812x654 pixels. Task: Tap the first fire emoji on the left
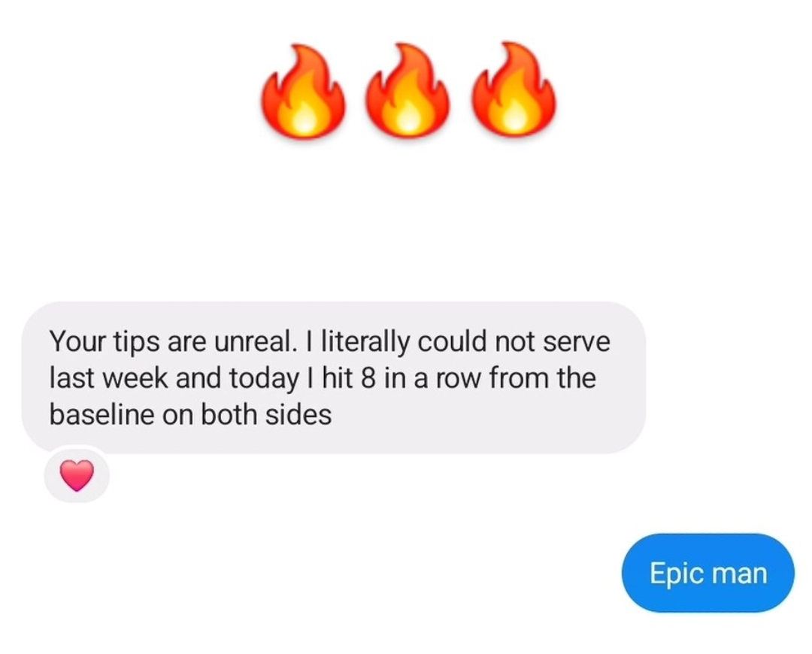(x=304, y=90)
